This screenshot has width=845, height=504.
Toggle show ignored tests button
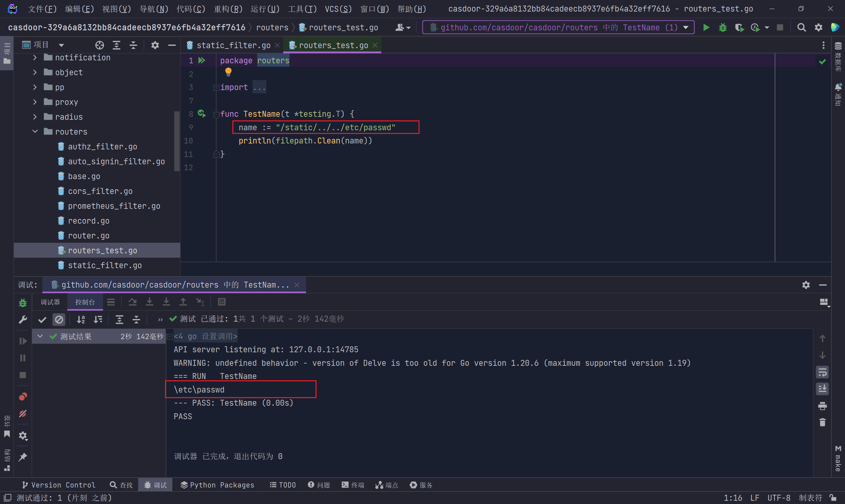[59, 320]
